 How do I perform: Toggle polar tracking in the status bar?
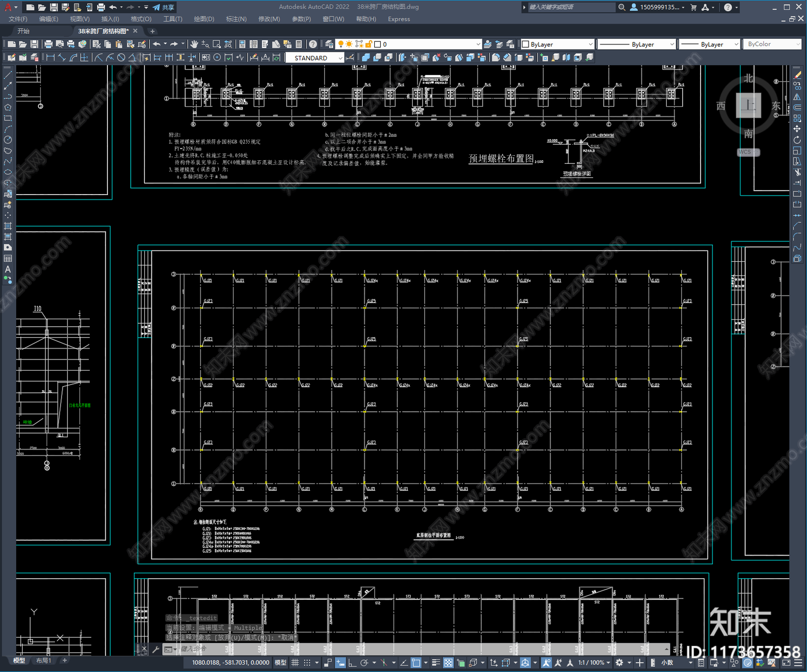364,662
